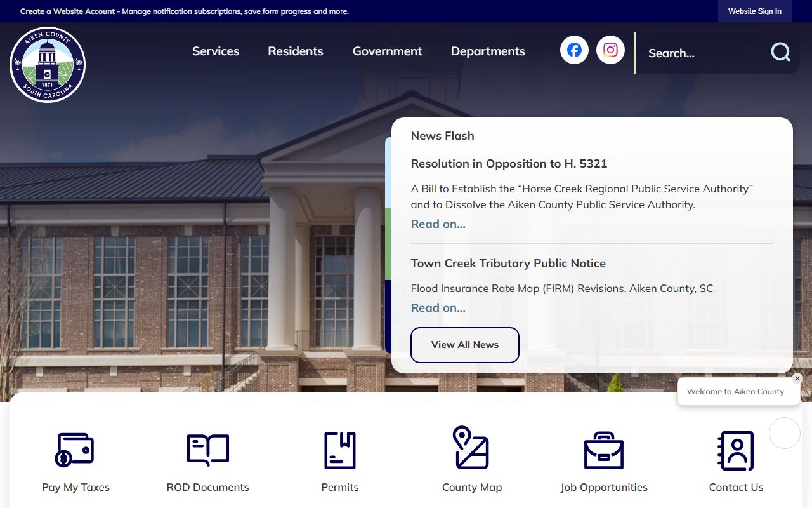The image size is (812, 508).
Task: Click the Permits label
Action: 340,487
